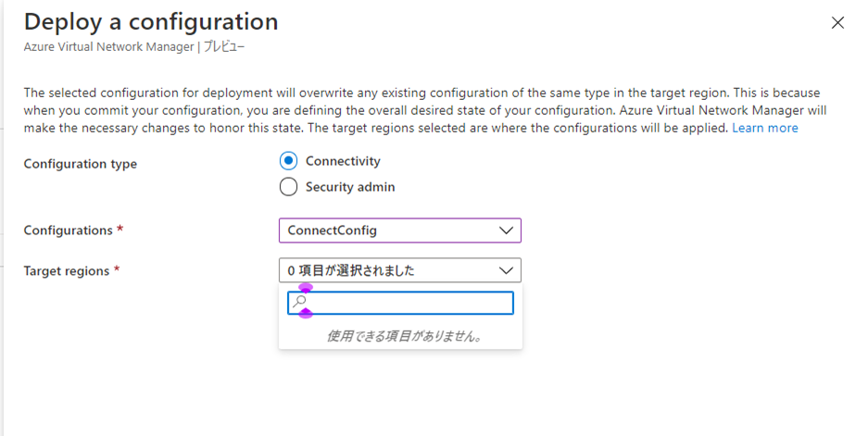
Task: Select the Connectivity radio button
Action: pyautogui.click(x=288, y=161)
